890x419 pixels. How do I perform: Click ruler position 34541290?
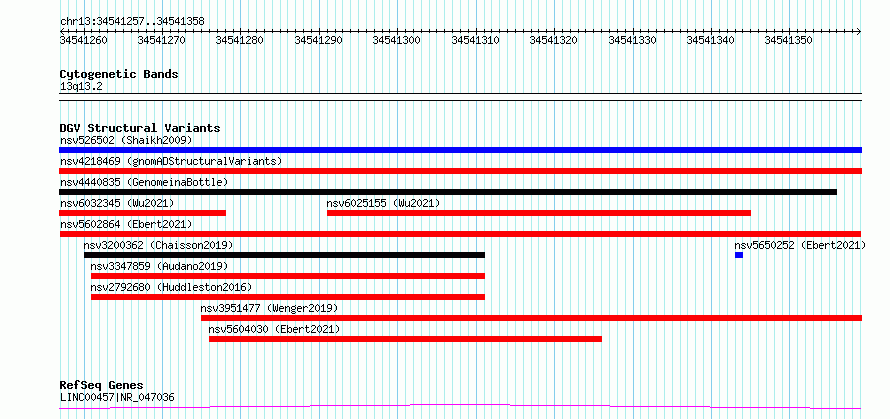pos(320,40)
